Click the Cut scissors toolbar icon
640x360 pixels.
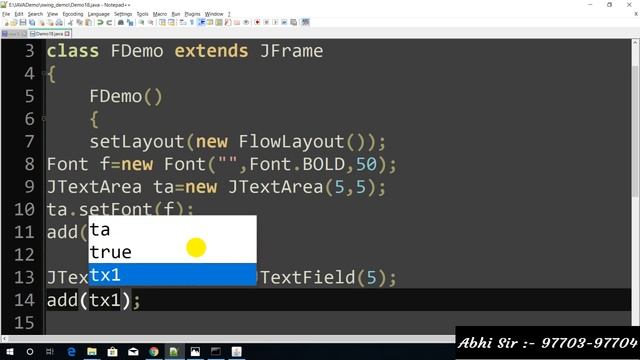tap(70, 22)
